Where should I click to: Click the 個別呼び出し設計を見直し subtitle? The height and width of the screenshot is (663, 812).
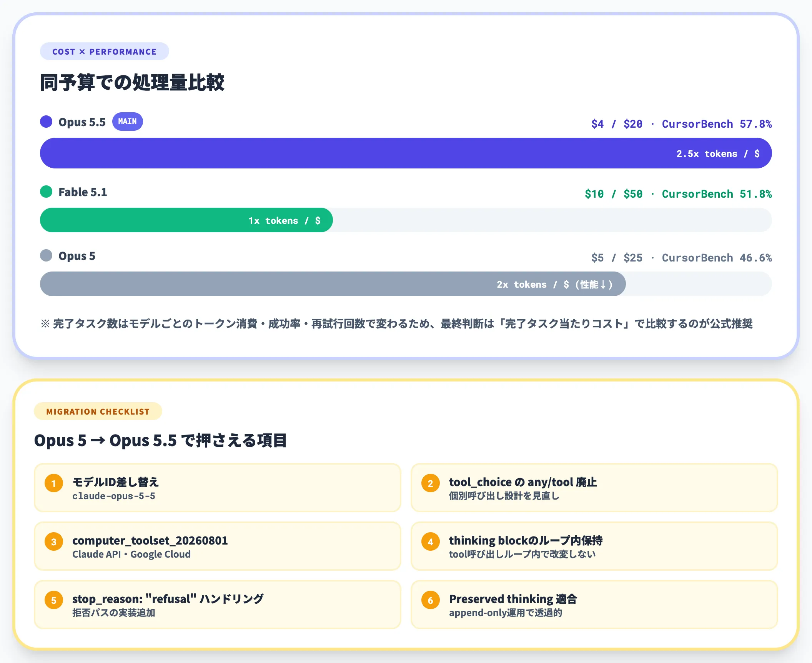click(504, 496)
